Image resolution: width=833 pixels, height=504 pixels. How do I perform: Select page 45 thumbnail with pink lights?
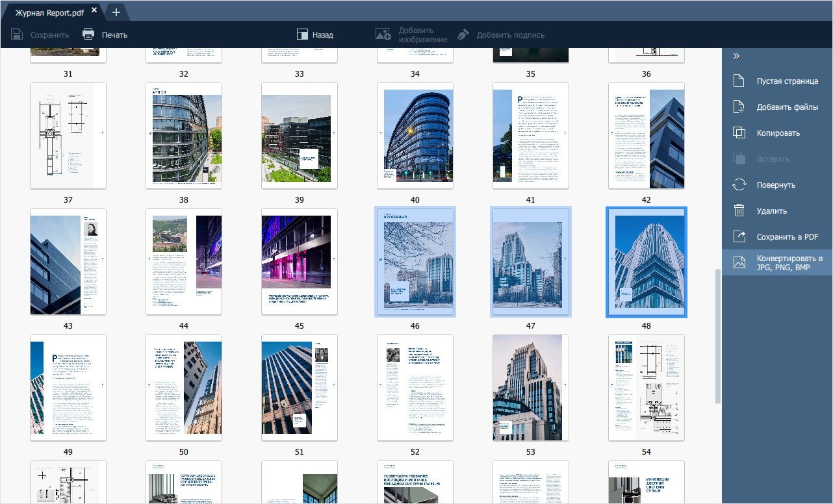299,262
